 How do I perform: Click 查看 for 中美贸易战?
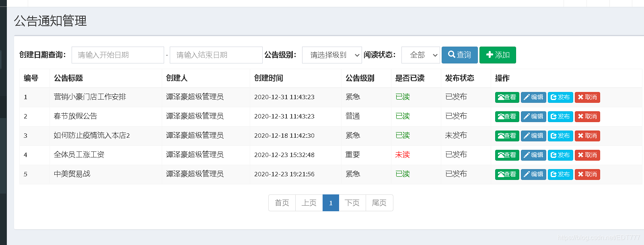[x=507, y=174]
